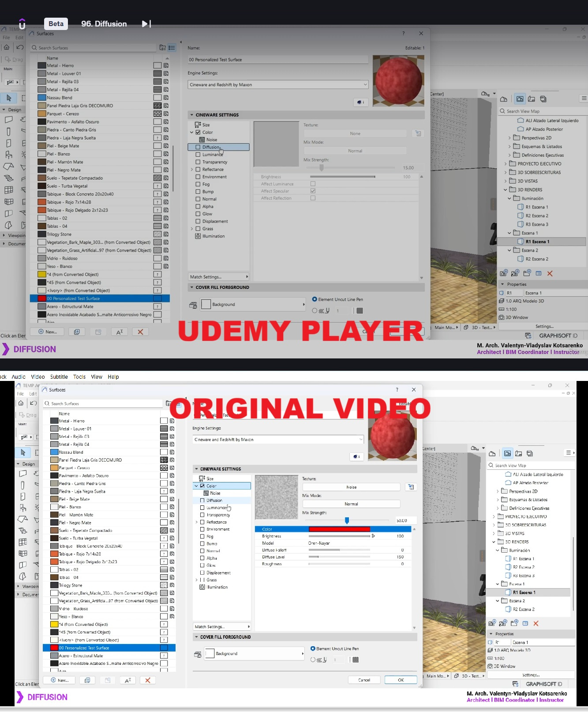Image resolution: width=588 pixels, height=712 pixels.
Task: Click the Mix Strength slider handle in the lower dialog
Action: [x=347, y=520]
